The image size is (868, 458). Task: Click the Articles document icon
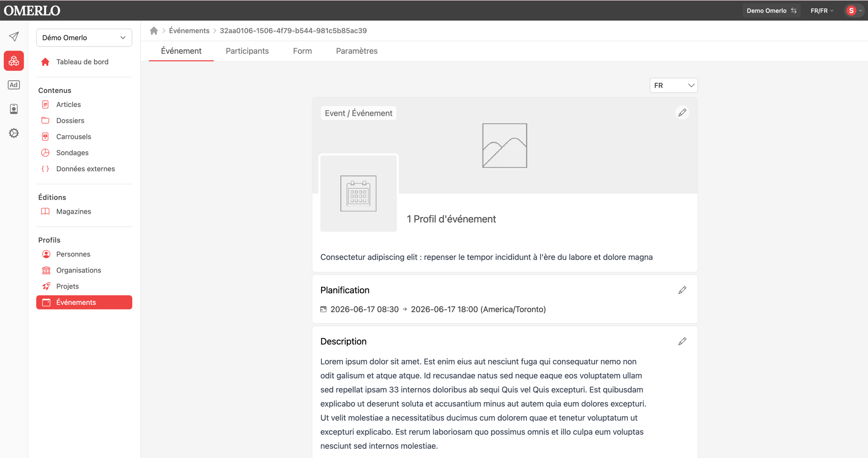tap(45, 104)
